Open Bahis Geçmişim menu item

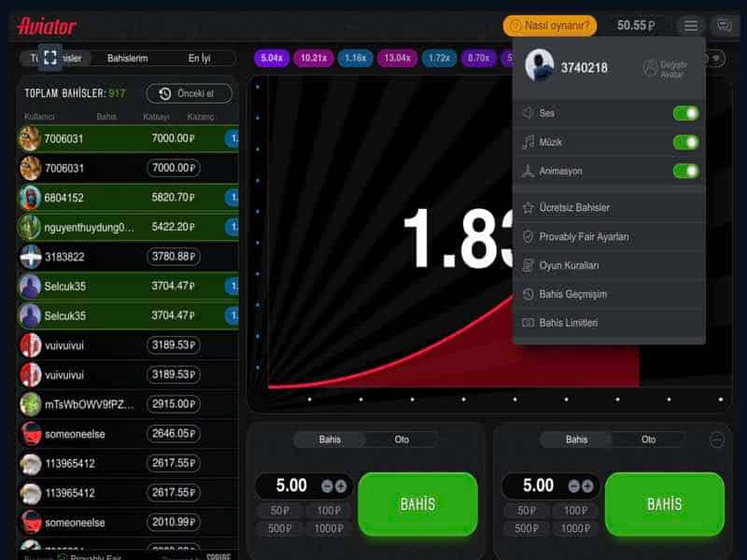pyautogui.click(x=572, y=294)
